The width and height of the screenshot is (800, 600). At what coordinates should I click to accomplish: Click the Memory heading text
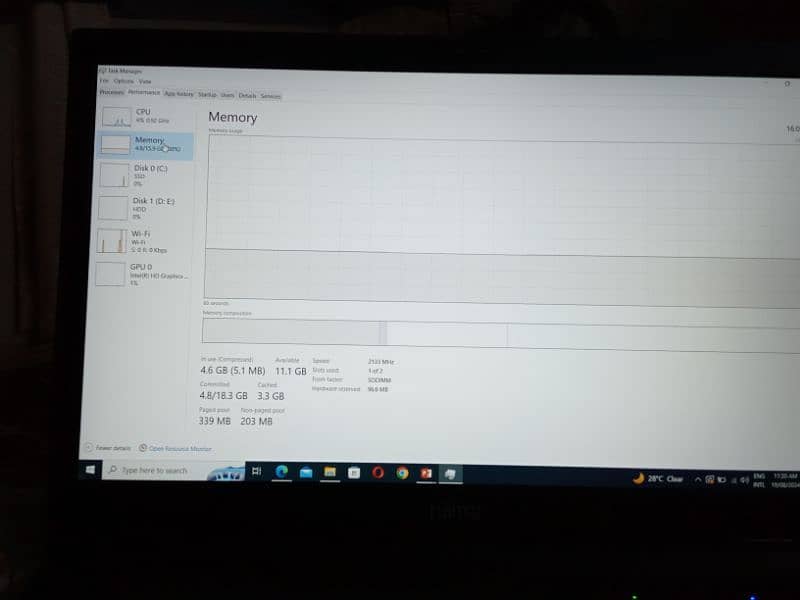pos(233,117)
